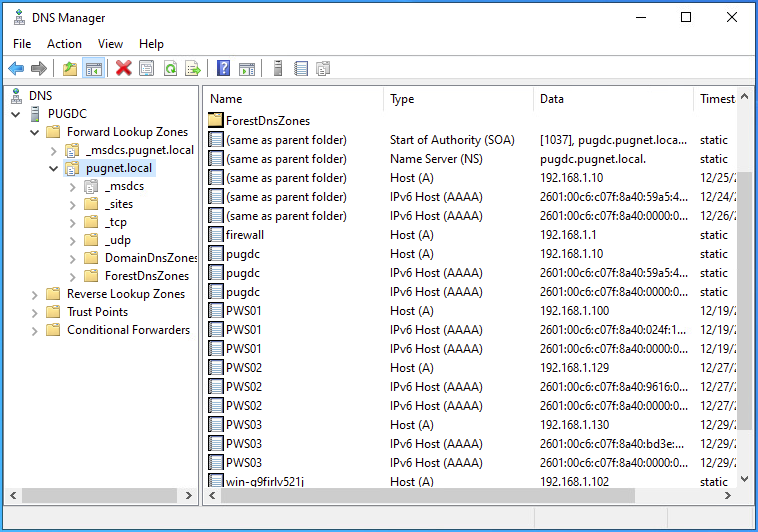758x532 pixels.
Task: Go up one level with folder icon
Action: [70, 69]
